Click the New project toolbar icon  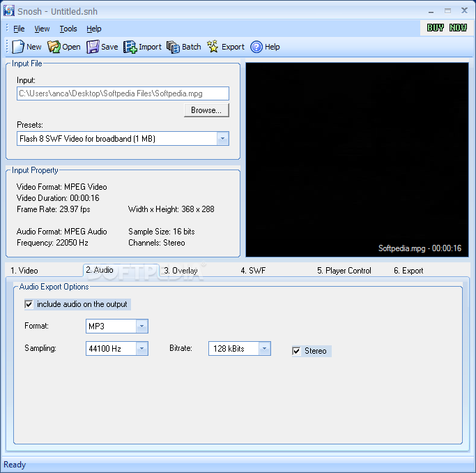click(x=18, y=47)
